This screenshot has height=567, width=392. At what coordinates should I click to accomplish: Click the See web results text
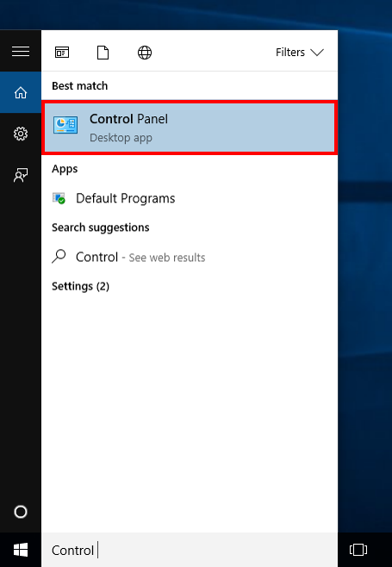[x=167, y=258]
